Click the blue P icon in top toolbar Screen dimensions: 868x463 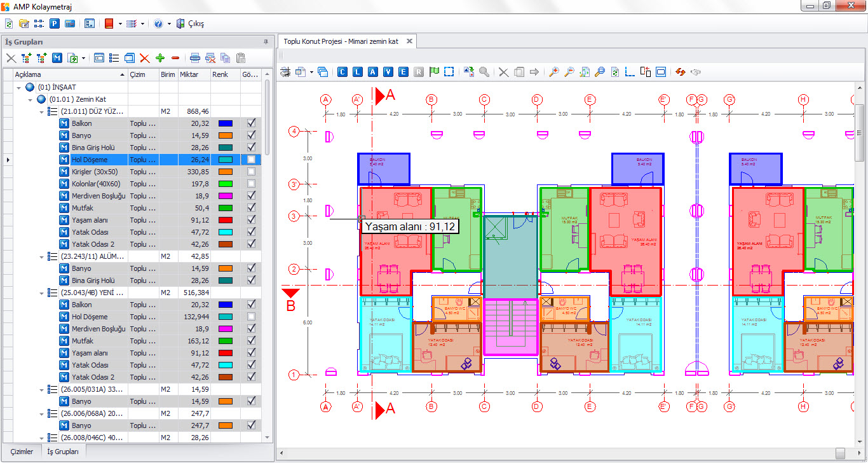click(x=55, y=24)
